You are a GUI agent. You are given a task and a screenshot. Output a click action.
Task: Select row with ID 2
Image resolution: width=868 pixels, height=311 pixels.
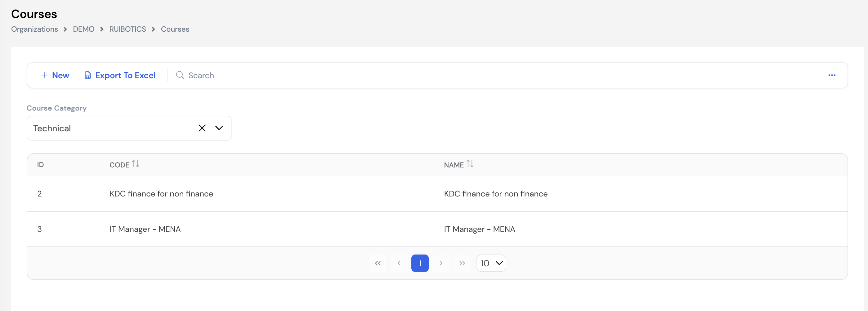click(x=437, y=194)
